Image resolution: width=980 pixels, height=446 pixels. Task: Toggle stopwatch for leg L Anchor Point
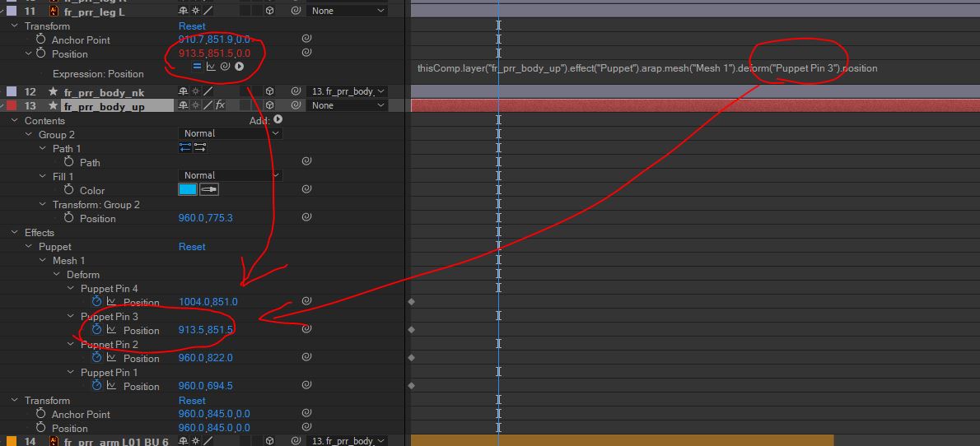pos(41,39)
